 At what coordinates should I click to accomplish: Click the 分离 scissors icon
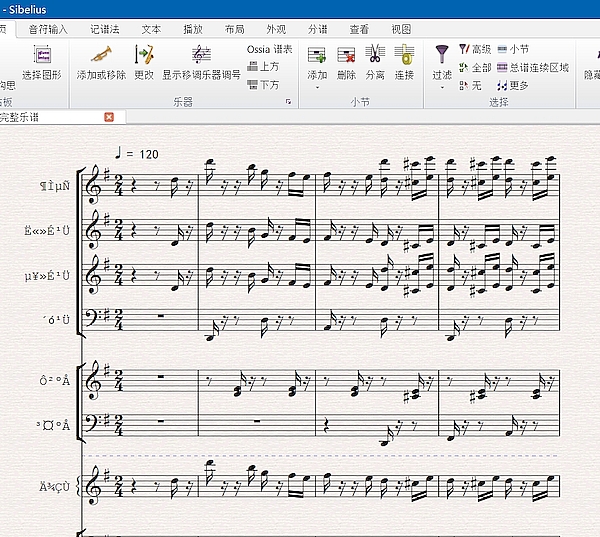point(375,54)
